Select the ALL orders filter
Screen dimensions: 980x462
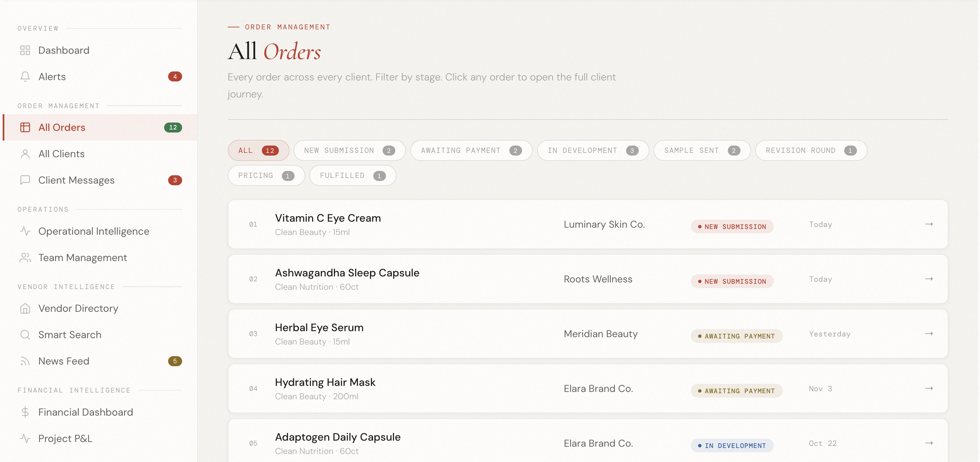pyautogui.click(x=258, y=151)
